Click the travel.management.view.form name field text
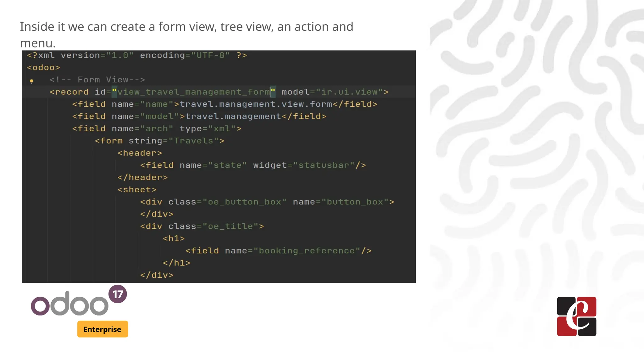Image resolution: width=644 pixels, height=362 pixels. click(256, 104)
